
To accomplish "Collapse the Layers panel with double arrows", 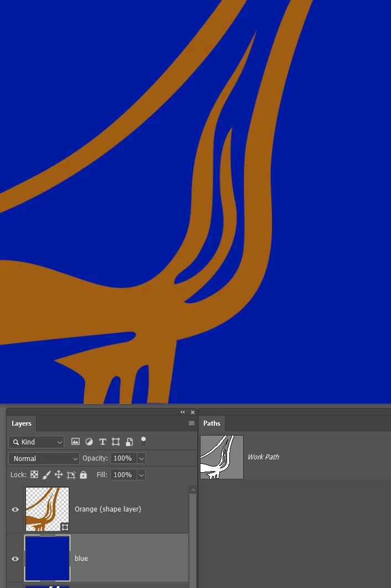I will click(183, 412).
